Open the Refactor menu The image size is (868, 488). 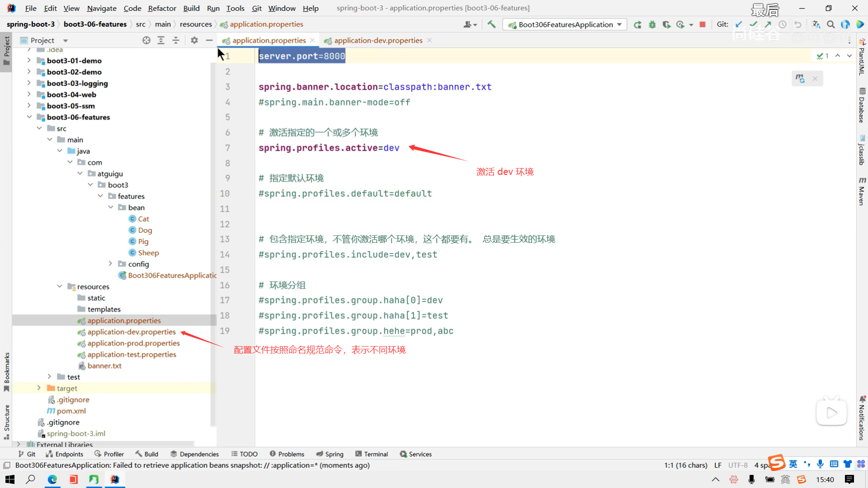coord(162,8)
